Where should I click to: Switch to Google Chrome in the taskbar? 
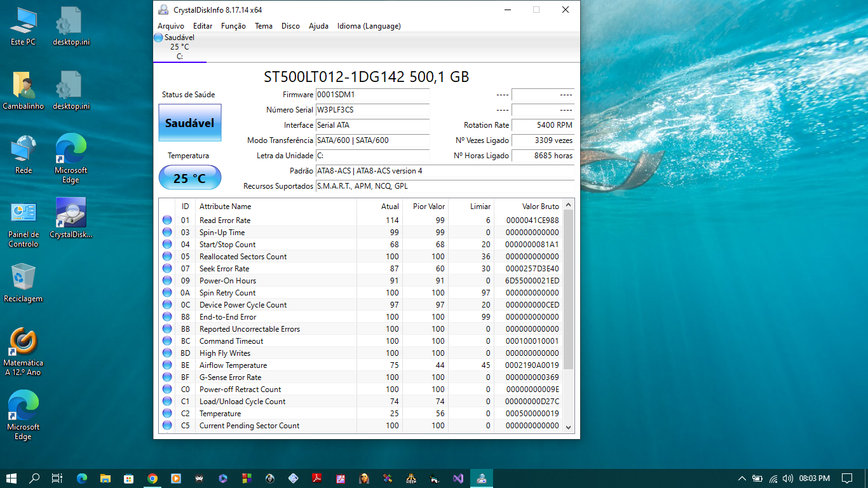tap(153, 478)
